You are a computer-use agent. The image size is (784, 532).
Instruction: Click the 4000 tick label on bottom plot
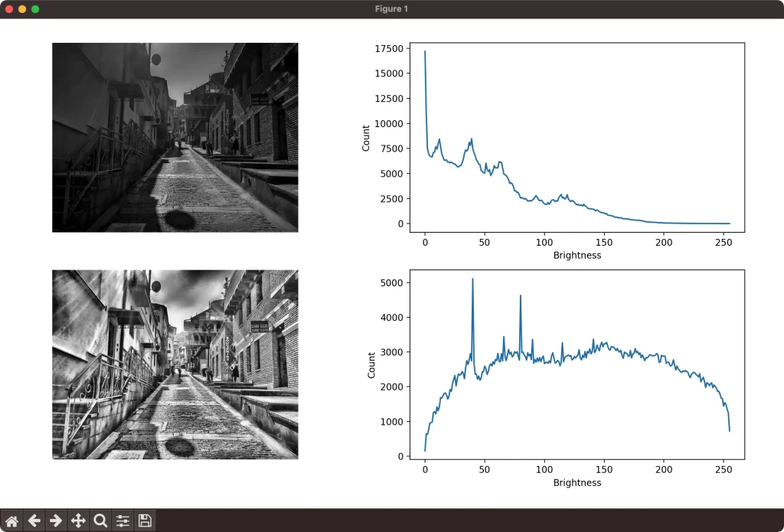pyautogui.click(x=391, y=317)
